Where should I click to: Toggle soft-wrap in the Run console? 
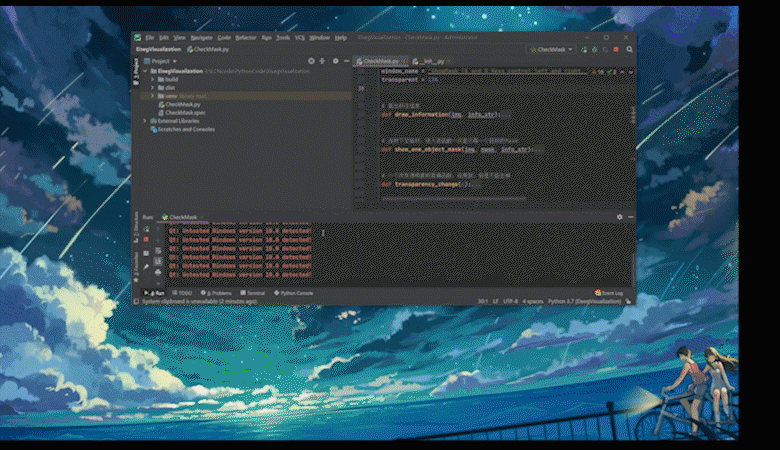[x=158, y=251]
